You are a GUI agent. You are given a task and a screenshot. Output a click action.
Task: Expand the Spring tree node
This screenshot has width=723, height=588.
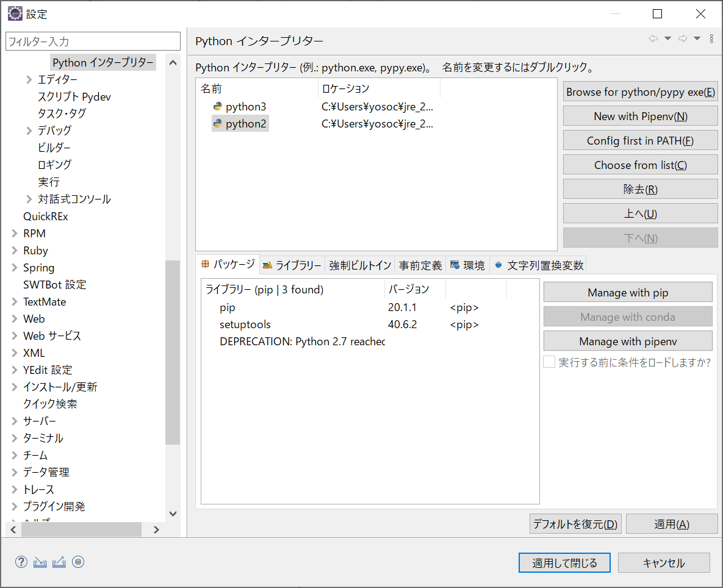click(x=14, y=267)
